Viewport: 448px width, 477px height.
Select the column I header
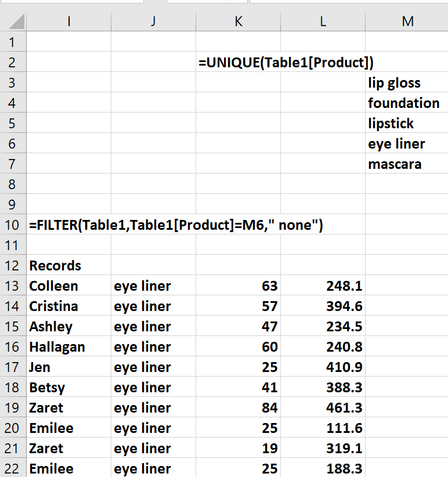[68, 21]
